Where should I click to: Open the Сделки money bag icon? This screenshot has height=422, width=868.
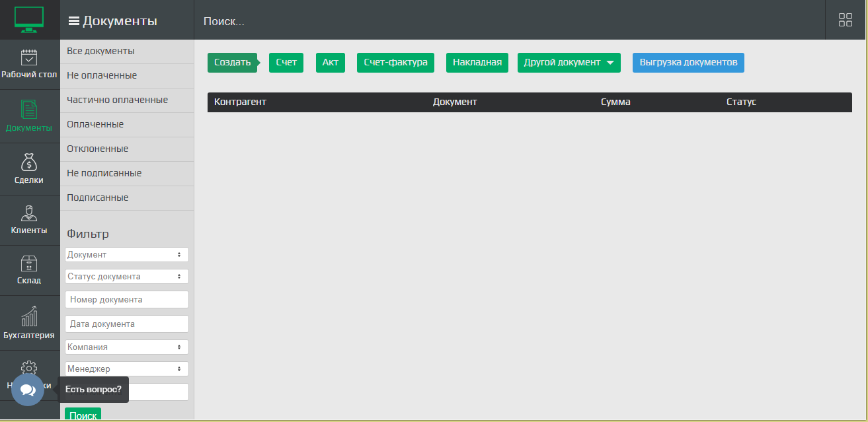point(29,162)
